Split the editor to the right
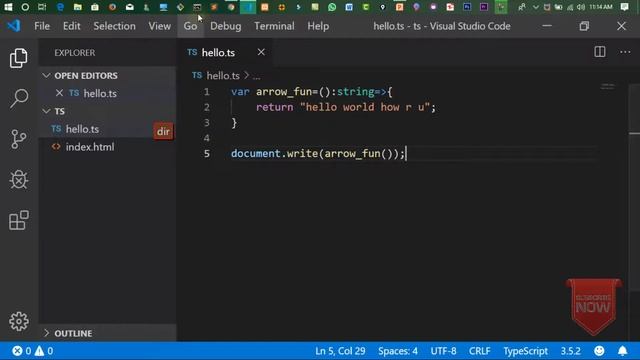 (600, 52)
